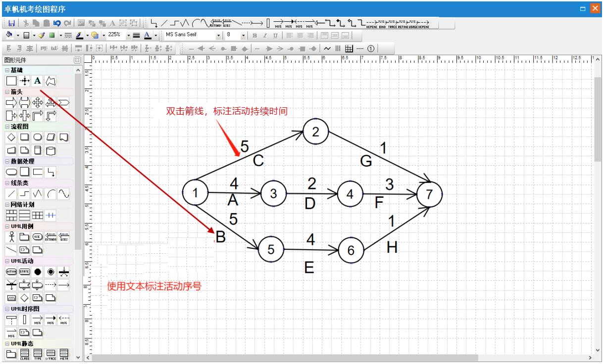The height and width of the screenshot is (364, 604).
Task: Select the ACTION shape in the UML活动 section
Action: [11, 272]
